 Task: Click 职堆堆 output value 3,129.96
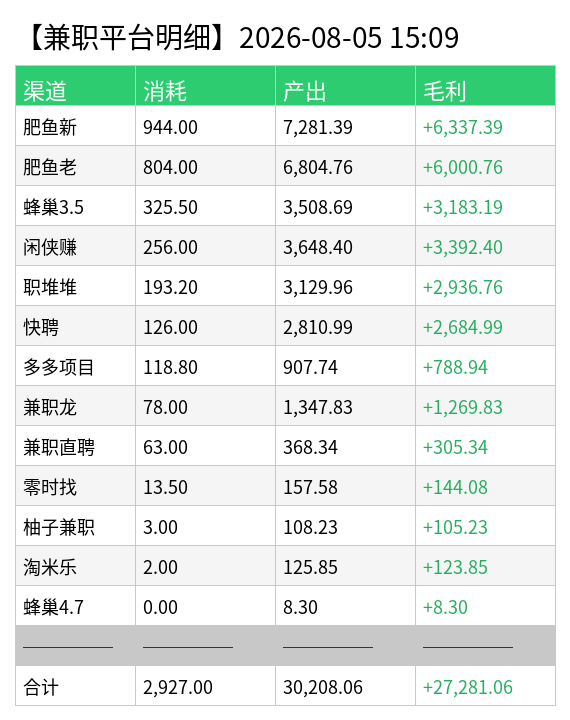[318, 287]
